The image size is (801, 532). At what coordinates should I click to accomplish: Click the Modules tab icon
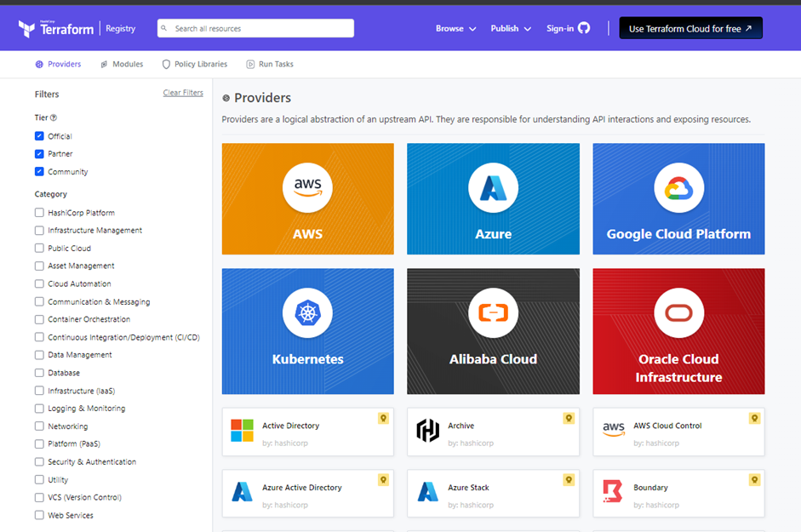104,65
